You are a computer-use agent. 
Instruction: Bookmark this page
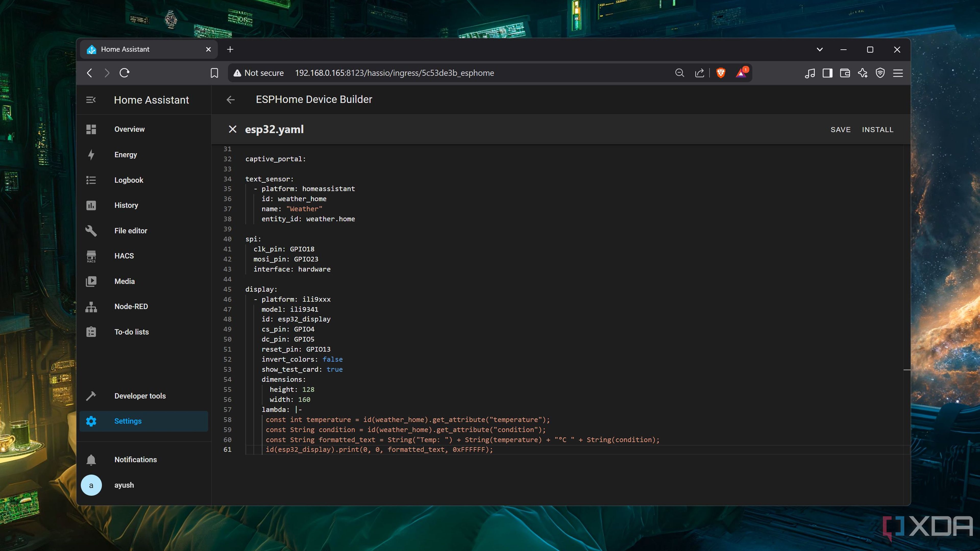(x=214, y=73)
